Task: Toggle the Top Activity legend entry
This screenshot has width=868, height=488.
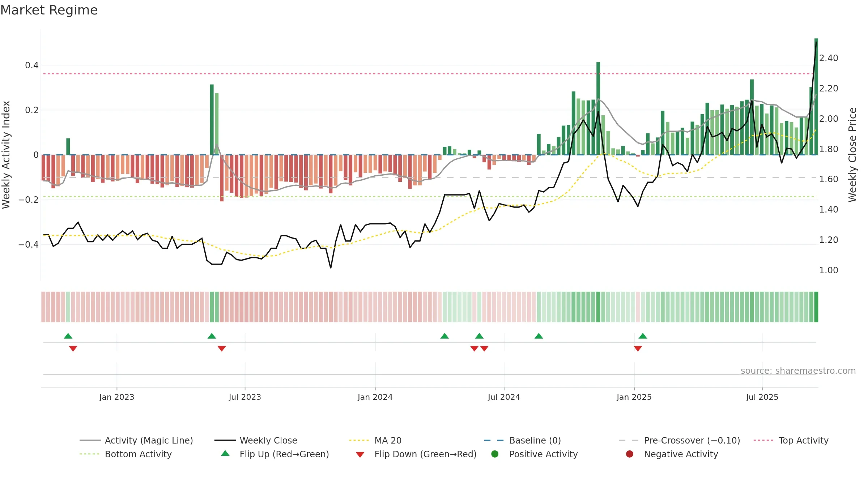Action: click(791, 440)
